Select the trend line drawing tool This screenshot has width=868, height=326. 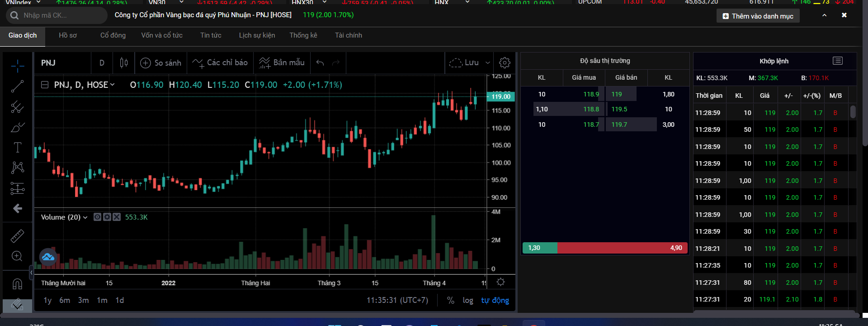pos(18,86)
